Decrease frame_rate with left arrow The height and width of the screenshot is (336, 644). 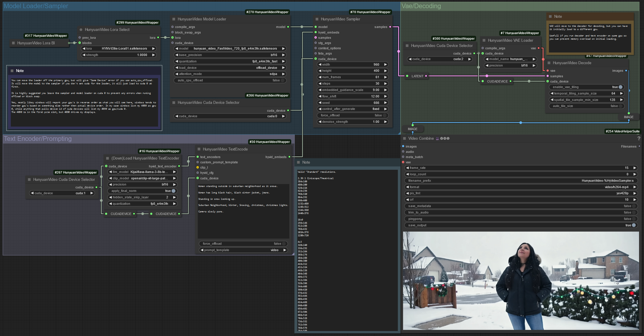click(407, 168)
